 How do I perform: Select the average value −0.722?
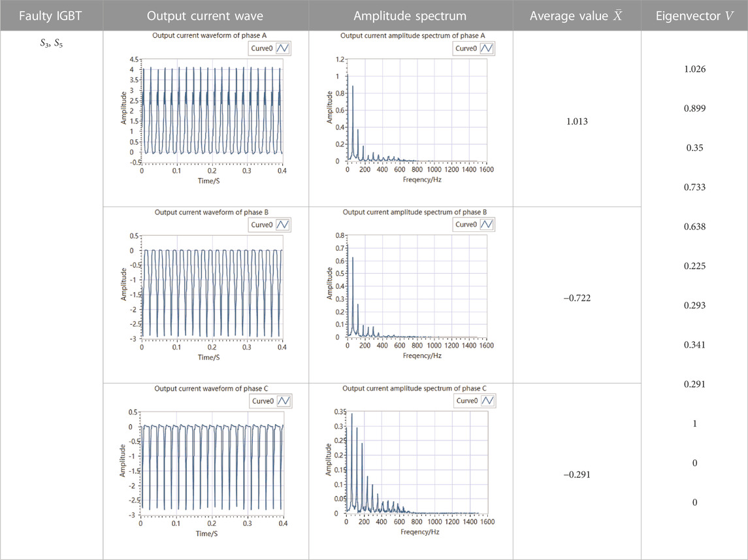pyautogui.click(x=577, y=298)
